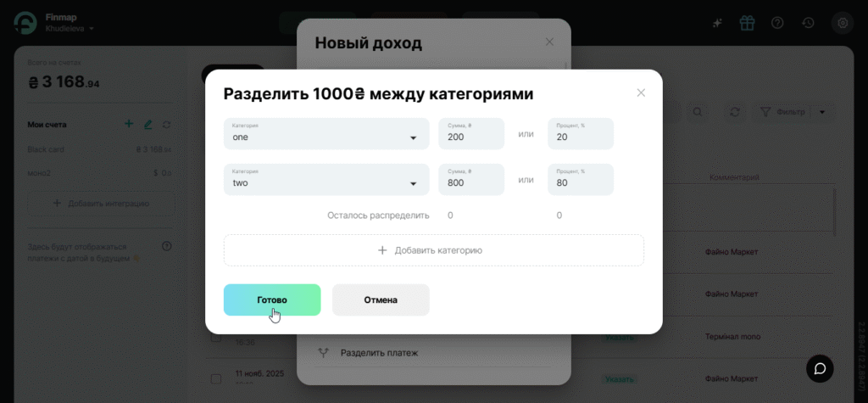This screenshot has height=403, width=868.
Task: Toggle checkbox for 11 нояб. 2025 row
Action: (x=216, y=378)
